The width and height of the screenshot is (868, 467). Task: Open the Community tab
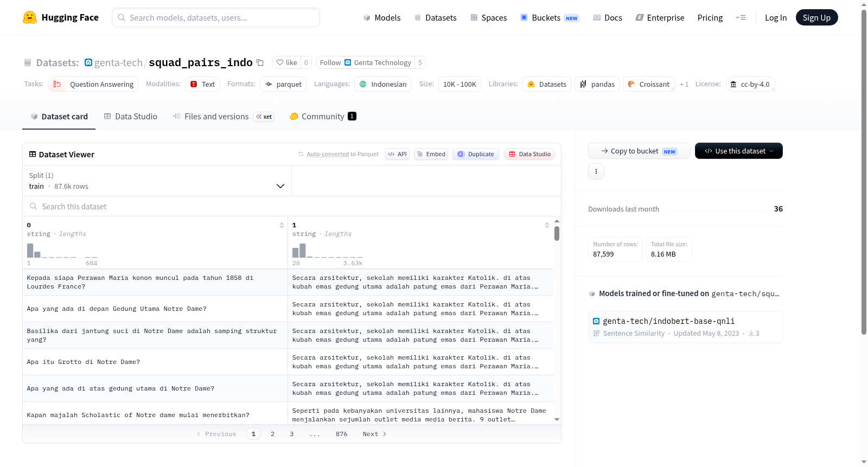323,116
